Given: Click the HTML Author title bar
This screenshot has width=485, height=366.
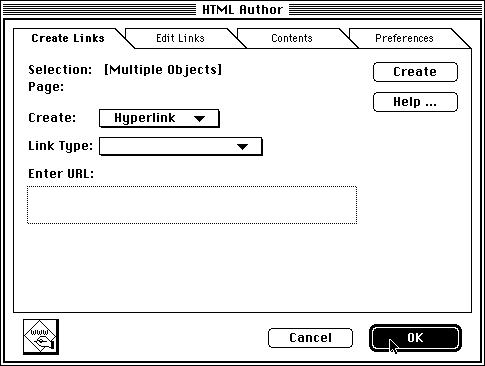Looking at the screenshot, I should (x=242, y=9).
